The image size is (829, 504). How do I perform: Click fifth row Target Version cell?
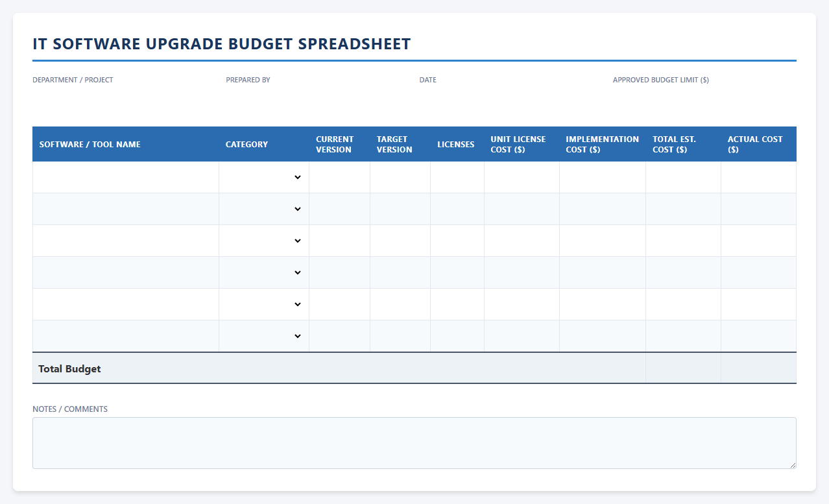pos(400,304)
